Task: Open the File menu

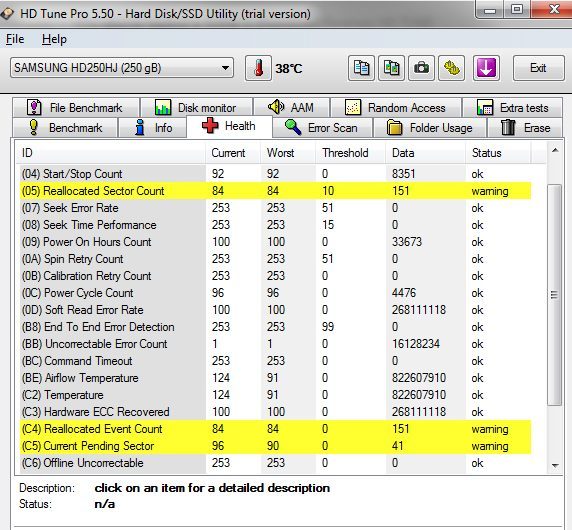Action: click(x=15, y=39)
